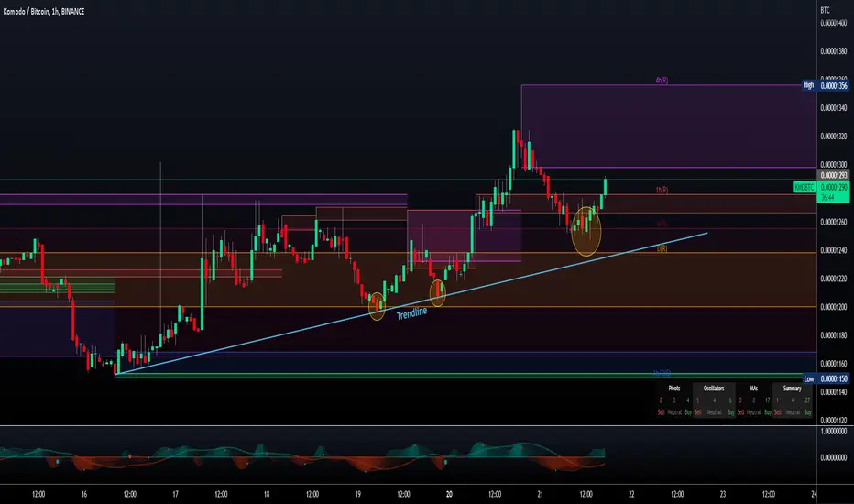Image resolution: width=854 pixels, height=504 pixels.
Task: Click the MAs column header
Action: 754,389
